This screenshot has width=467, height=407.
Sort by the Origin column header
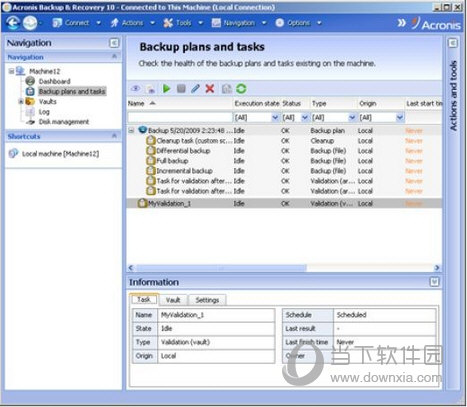click(x=367, y=104)
